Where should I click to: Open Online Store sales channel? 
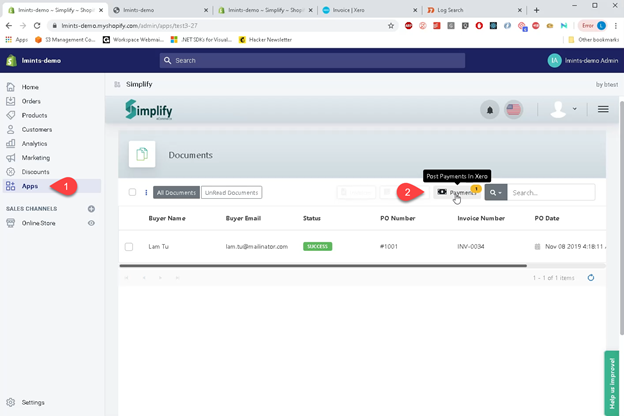click(x=38, y=223)
